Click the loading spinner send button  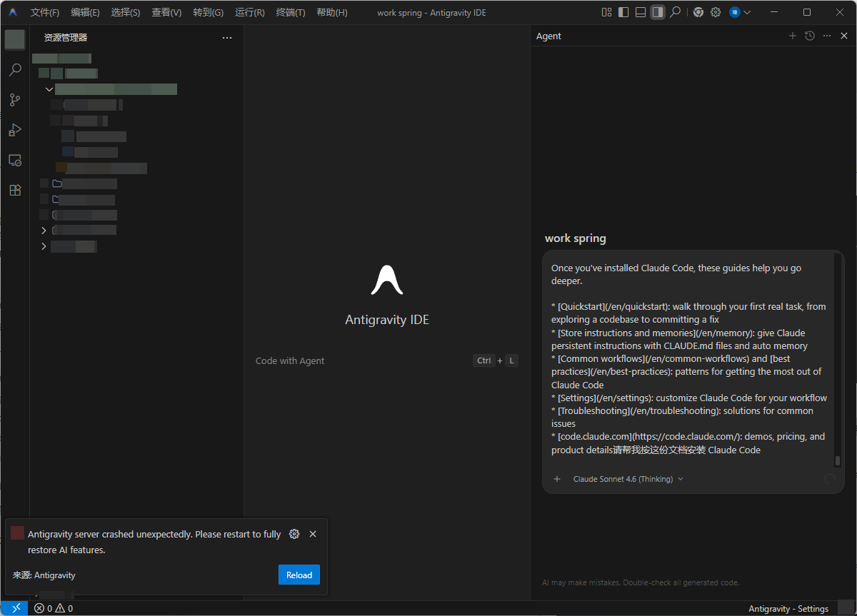829,479
